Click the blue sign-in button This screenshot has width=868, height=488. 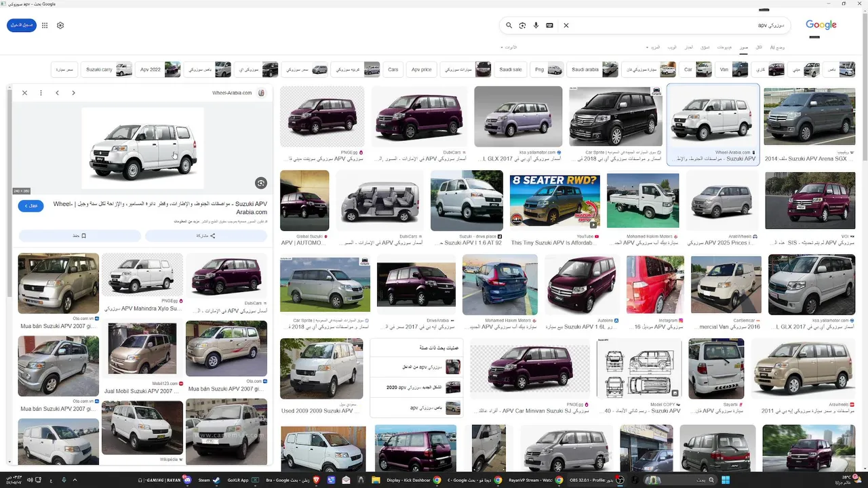pyautogui.click(x=22, y=25)
